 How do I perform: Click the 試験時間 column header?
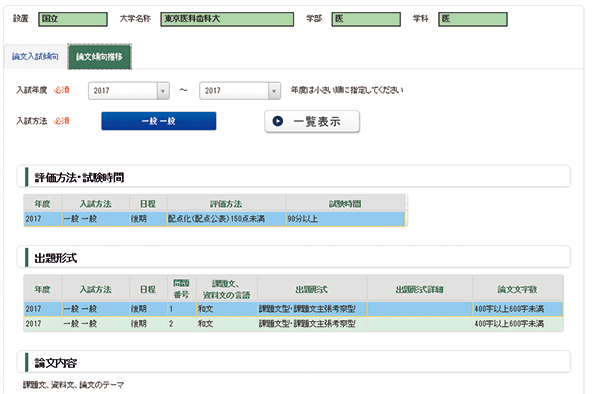pyautogui.click(x=345, y=204)
